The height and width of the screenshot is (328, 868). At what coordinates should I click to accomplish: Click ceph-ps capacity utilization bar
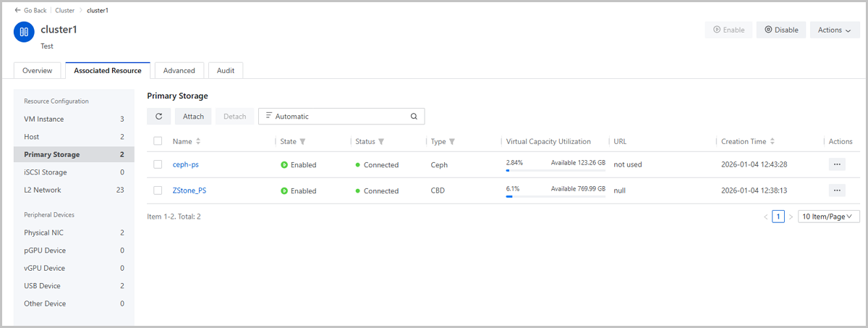point(555,170)
